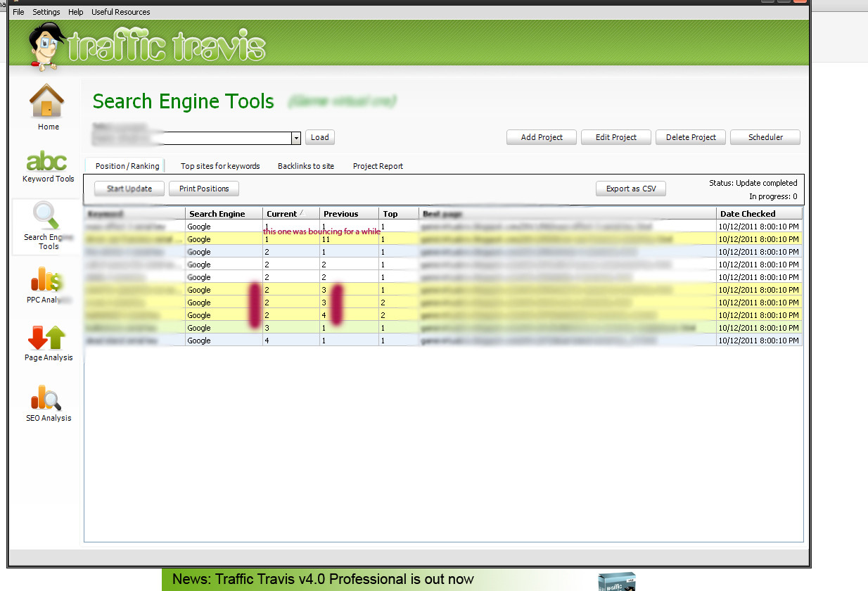Sort by the Search Engine column header
The height and width of the screenshot is (591, 868).
point(224,213)
